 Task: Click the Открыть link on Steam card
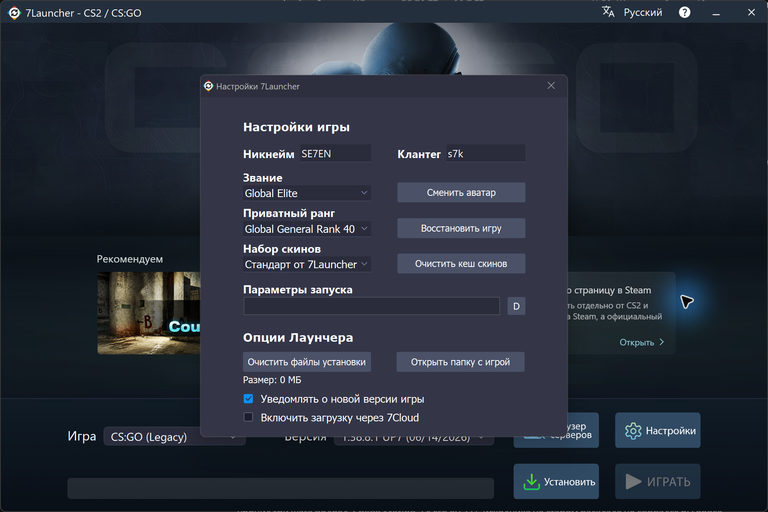(x=641, y=342)
